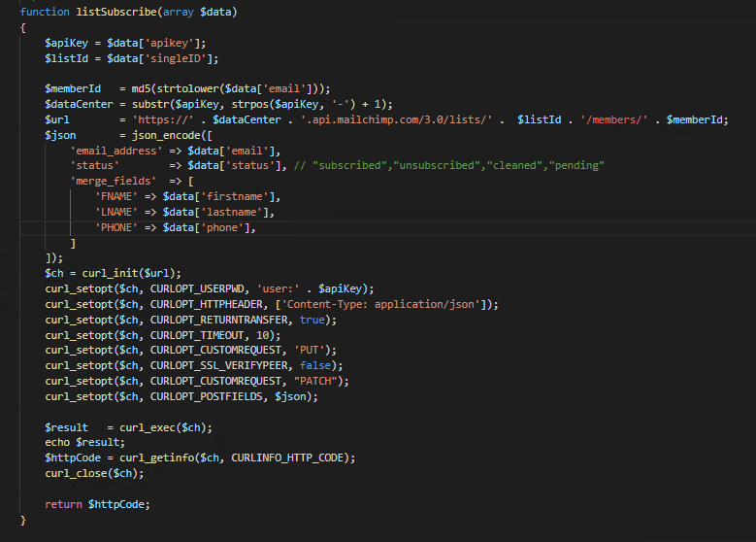Viewport: 756px width, 542px height.
Task: Click the 'https://' string literal
Action: [163, 119]
